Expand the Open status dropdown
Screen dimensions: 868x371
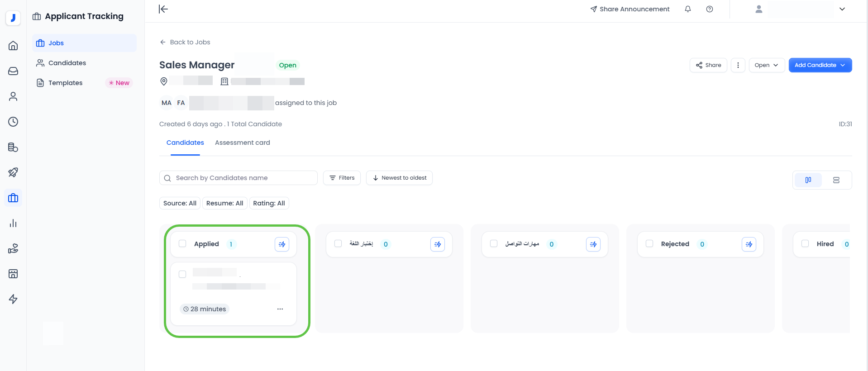766,65
